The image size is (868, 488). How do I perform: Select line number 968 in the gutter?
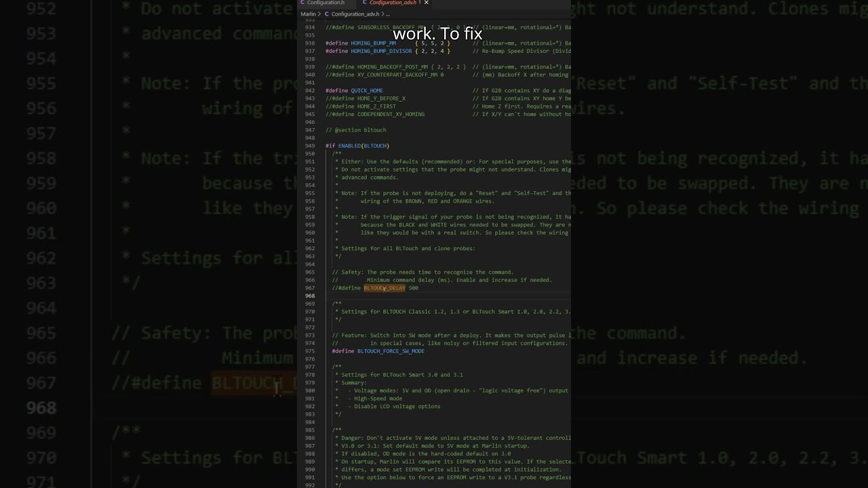coord(310,296)
